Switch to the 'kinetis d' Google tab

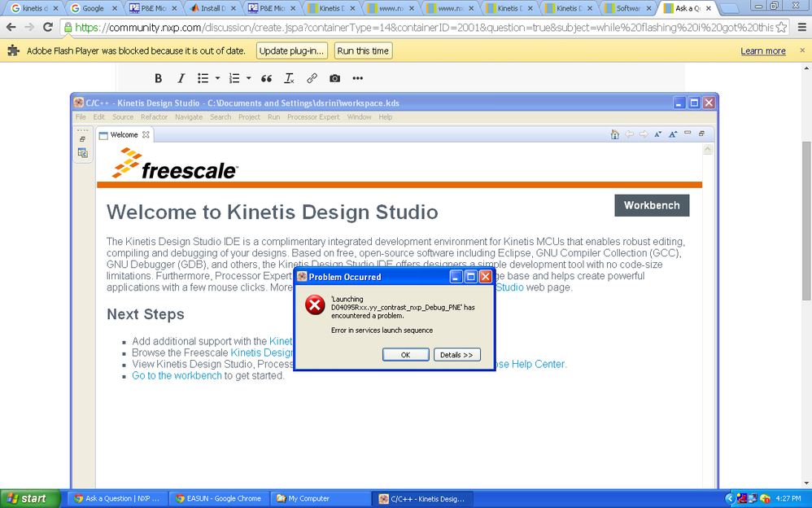35,8
